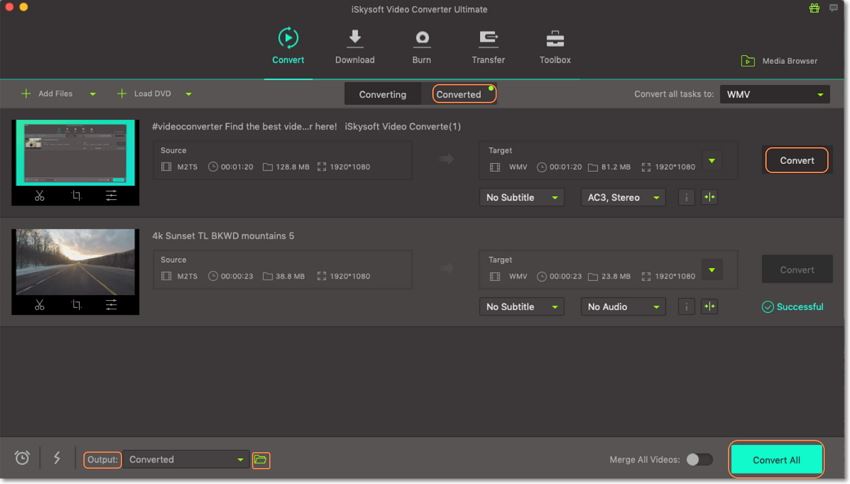
Task: Switch to the Converting tab
Action: pos(383,94)
